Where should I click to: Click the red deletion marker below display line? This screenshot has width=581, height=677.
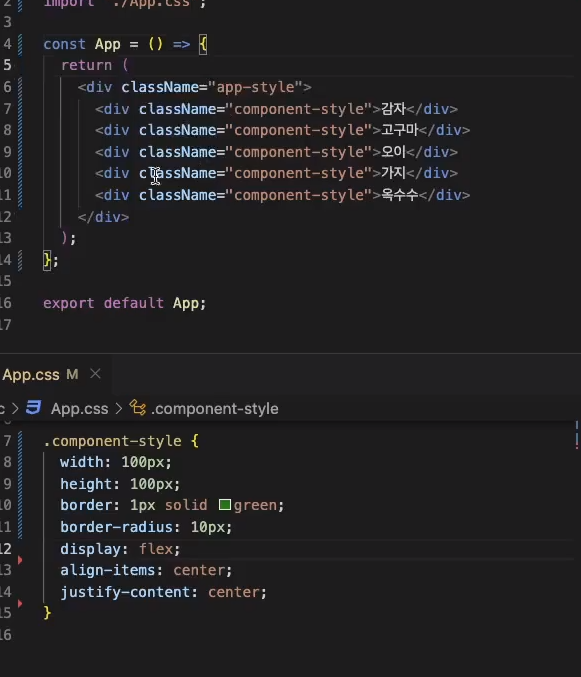point(20,560)
